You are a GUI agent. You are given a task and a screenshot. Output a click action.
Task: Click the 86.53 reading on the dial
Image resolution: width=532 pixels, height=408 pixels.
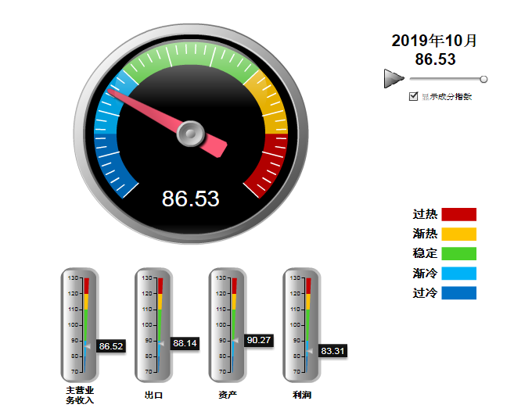191,199
